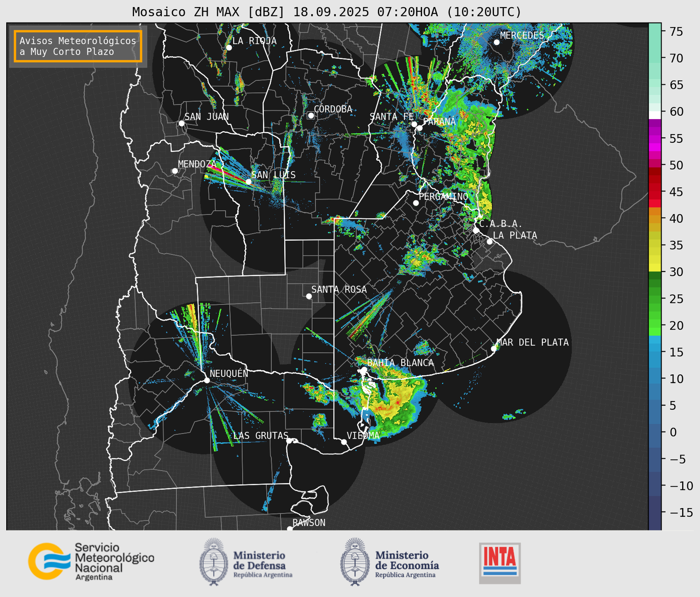Select the MENDOZA city marker
This screenshot has height=597, width=700.
175,171
